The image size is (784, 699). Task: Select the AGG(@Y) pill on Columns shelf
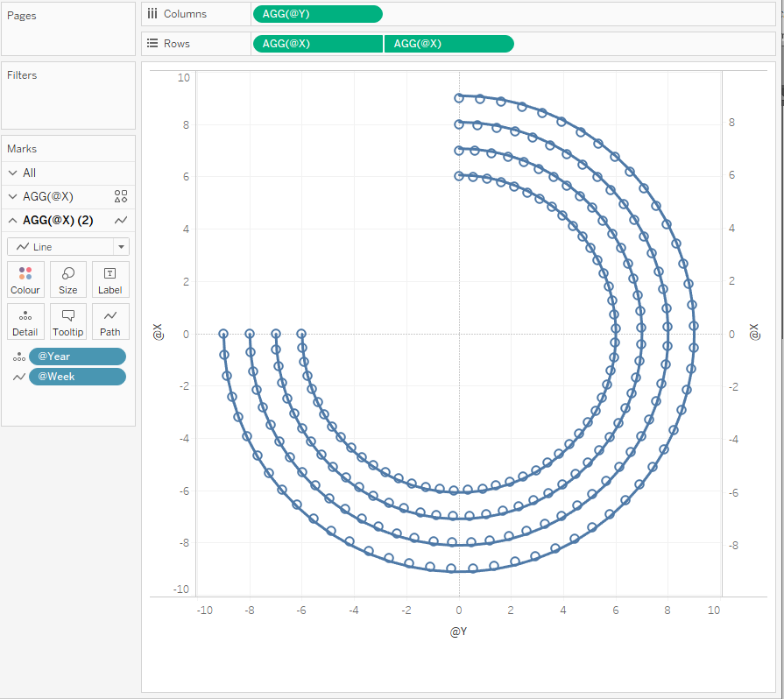(x=317, y=14)
